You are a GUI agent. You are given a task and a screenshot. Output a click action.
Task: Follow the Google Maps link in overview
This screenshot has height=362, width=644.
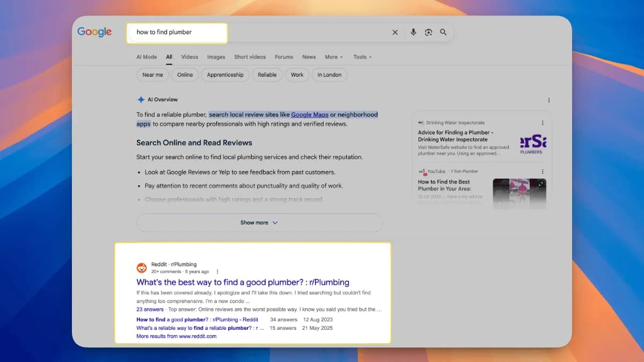tap(310, 115)
